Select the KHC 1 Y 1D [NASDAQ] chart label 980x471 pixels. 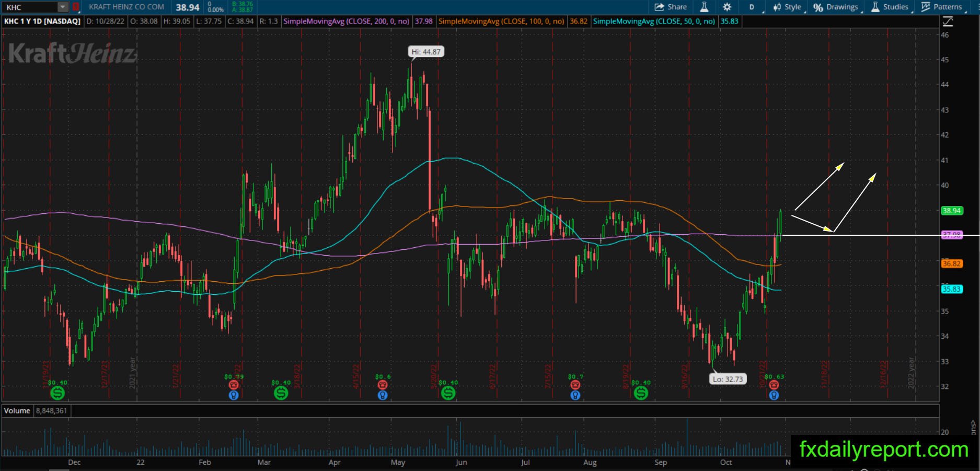click(42, 21)
